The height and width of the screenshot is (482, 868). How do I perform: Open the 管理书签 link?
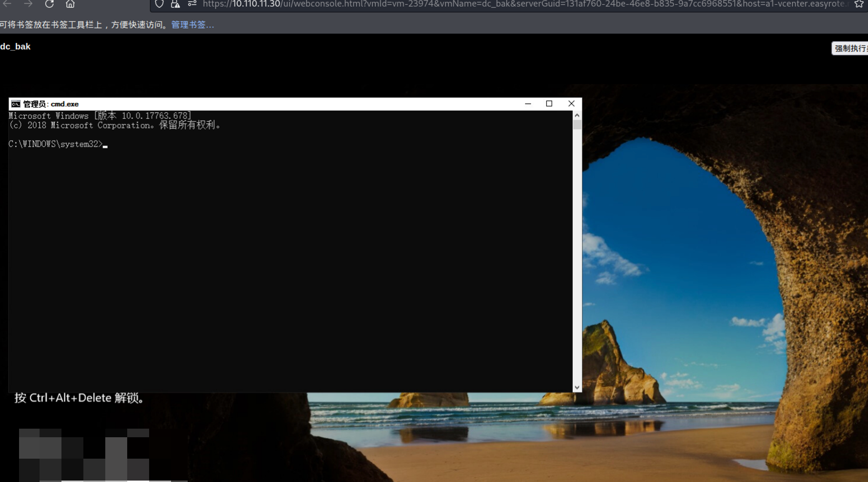click(192, 25)
